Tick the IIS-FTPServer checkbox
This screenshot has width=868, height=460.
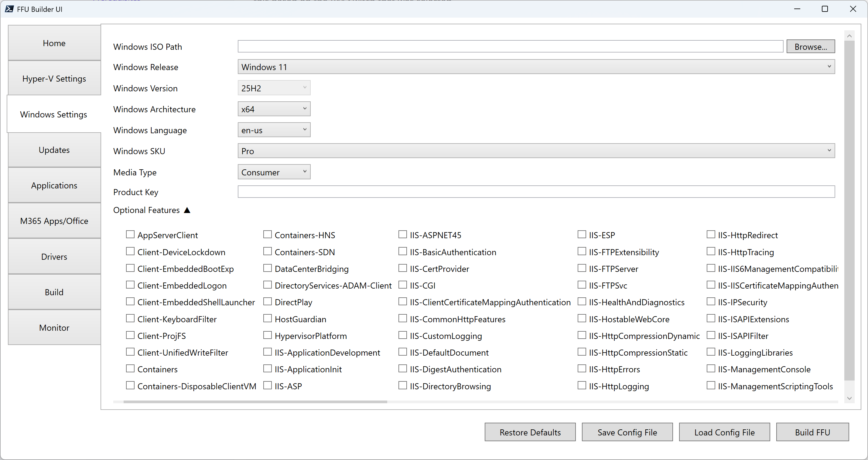coord(582,268)
